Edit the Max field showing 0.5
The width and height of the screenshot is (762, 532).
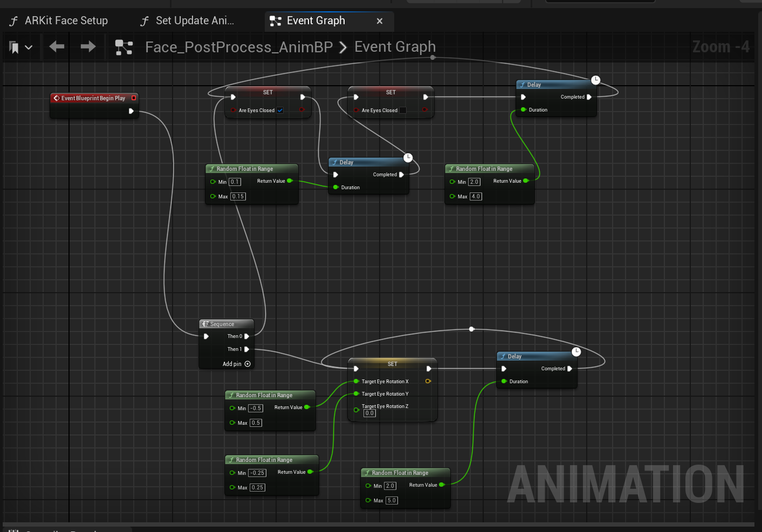(256, 423)
